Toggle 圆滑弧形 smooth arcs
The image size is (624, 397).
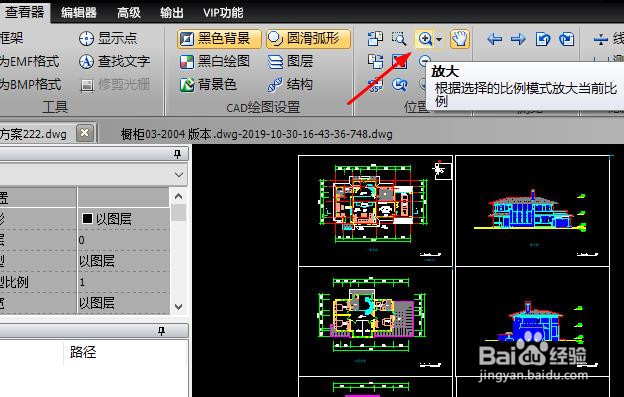308,39
